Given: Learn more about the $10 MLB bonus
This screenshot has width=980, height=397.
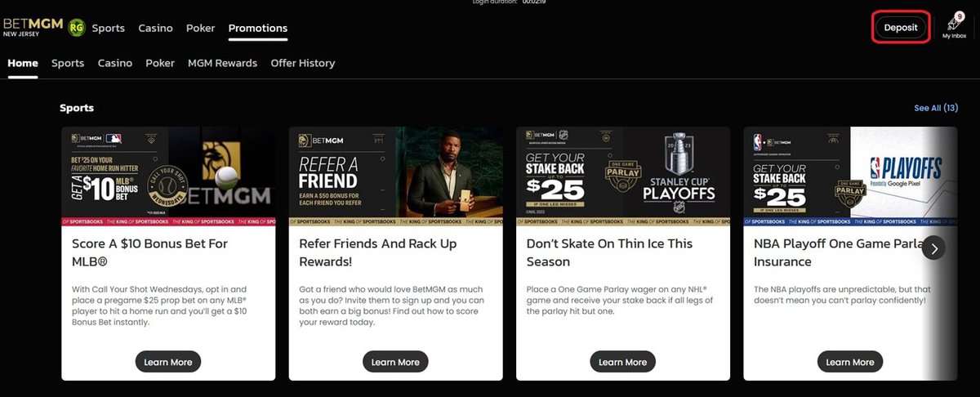Looking at the screenshot, I should [168, 362].
